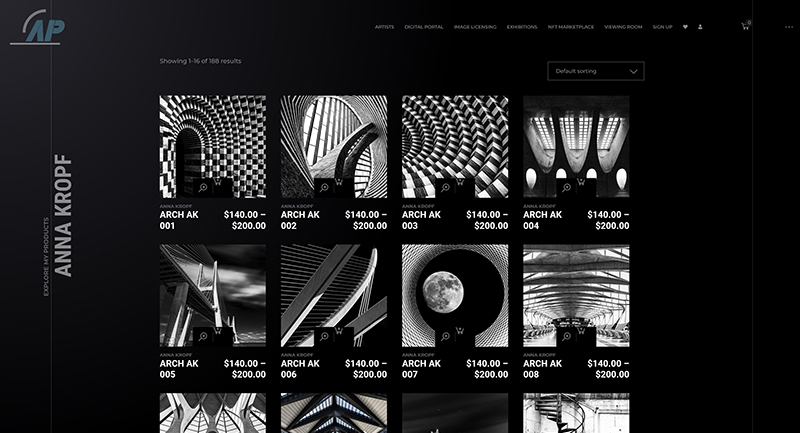The width and height of the screenshot is (800, 433).
Task: Click ARCH AK 004 price $140.00 – $200.00
Action: (x=608, y=220)
